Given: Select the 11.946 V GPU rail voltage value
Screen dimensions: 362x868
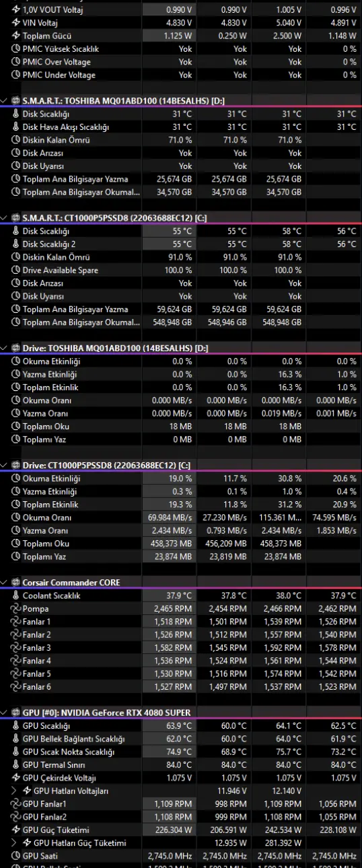Looking at the screenshot, I should [232, 791].
